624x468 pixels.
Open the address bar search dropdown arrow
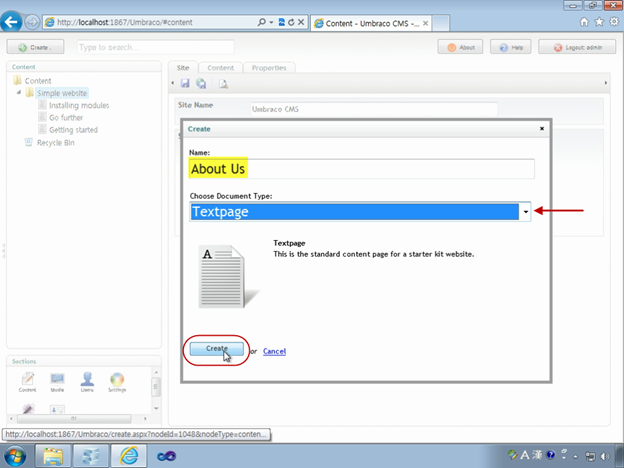tap(271, 22)
